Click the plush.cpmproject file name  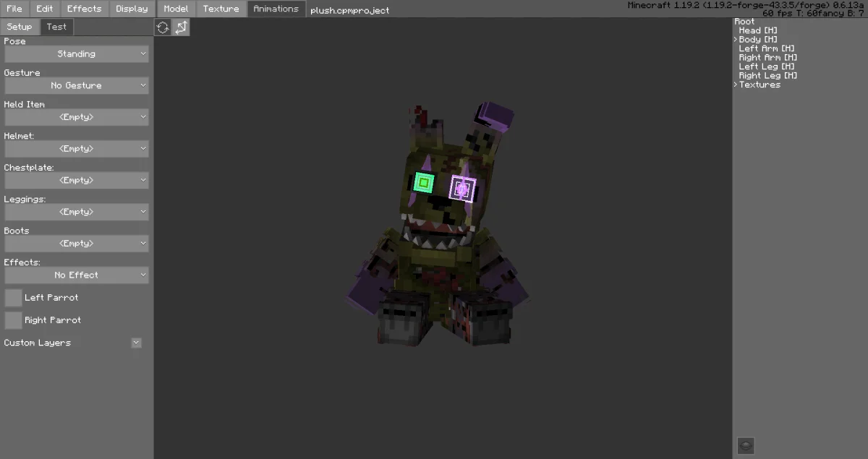coord(350,11)
